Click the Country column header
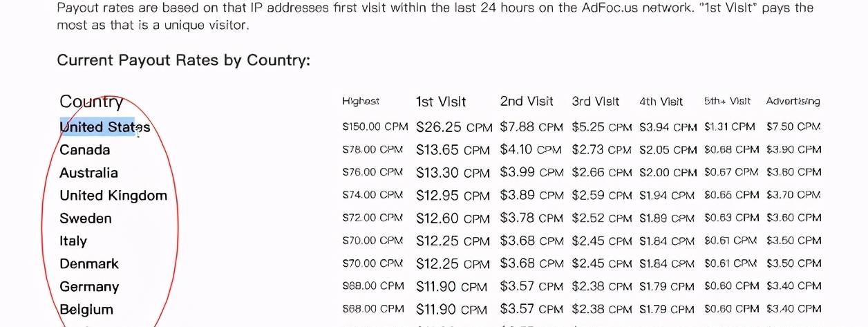 click(x=91, y=102)
